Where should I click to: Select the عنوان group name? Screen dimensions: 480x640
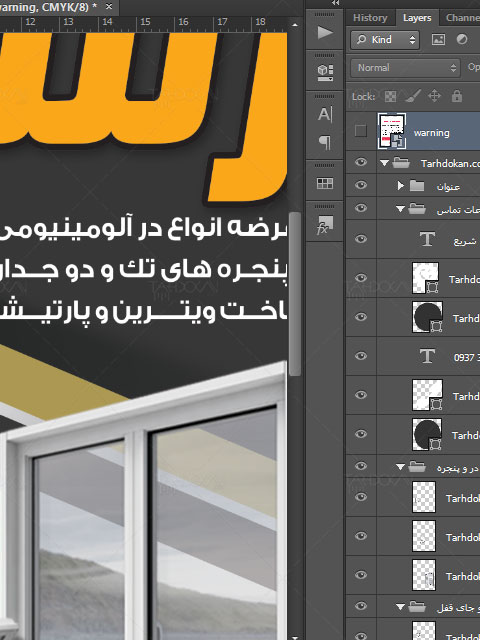click(x=448, y=187)
